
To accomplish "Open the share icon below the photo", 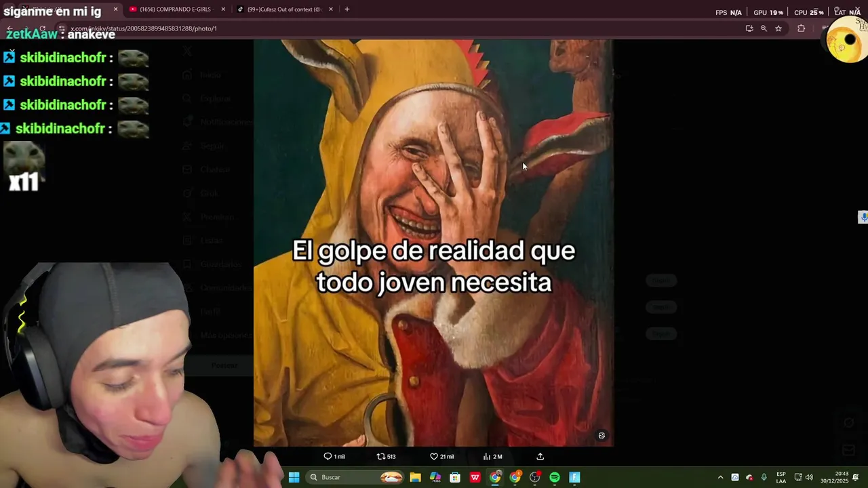I will click(540, 457).
